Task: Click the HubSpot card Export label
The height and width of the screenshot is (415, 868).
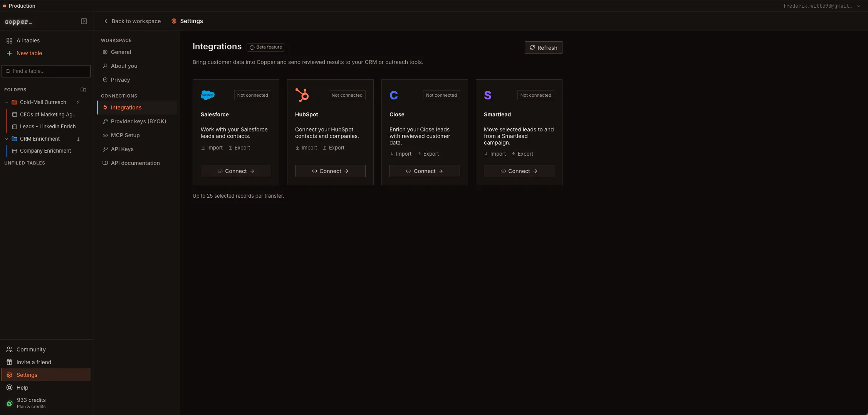Action: point(334,148)
